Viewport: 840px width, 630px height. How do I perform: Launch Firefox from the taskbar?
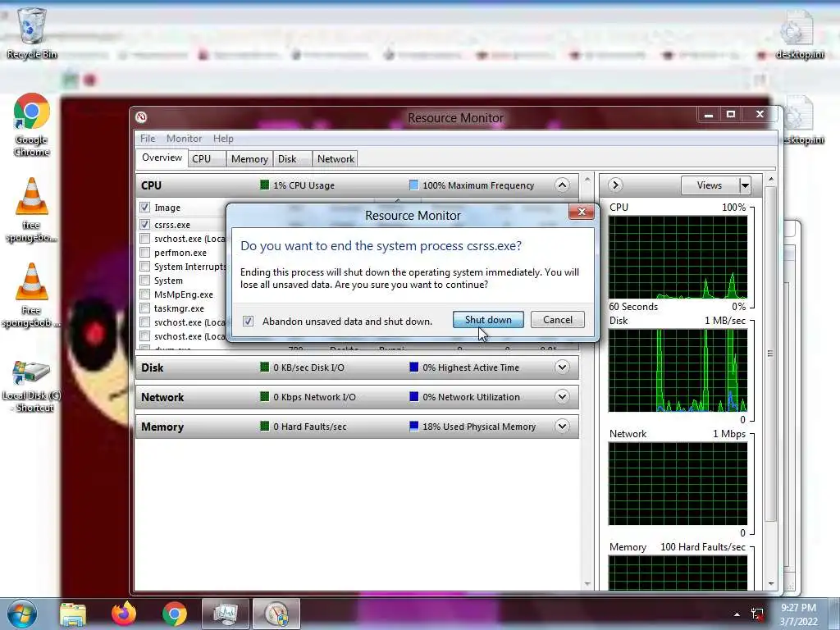124,614
